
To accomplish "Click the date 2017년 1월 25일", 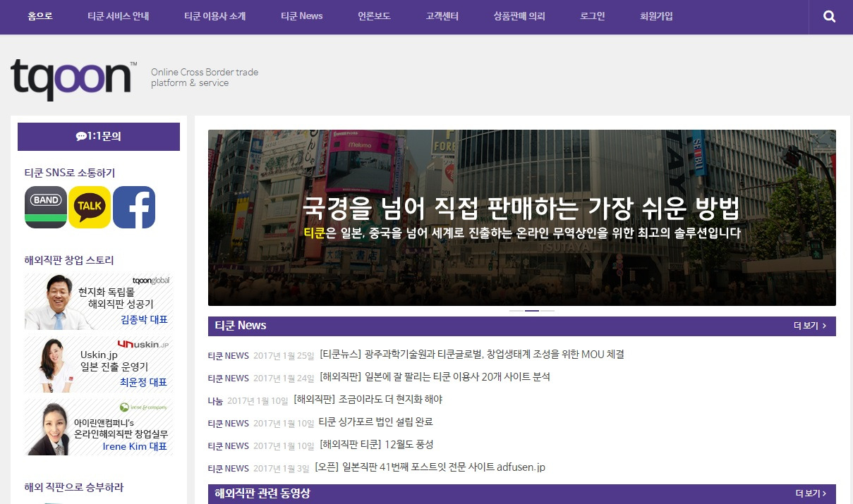I will click(x=284, y=355).
